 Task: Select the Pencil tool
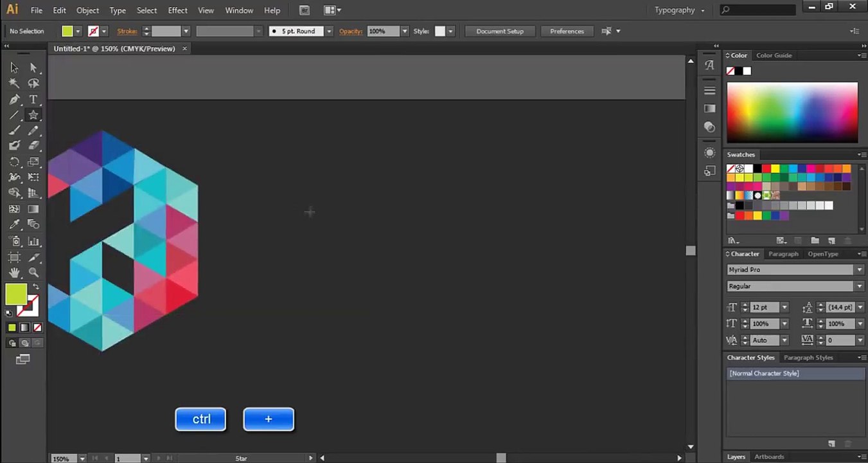click(33, 131)
